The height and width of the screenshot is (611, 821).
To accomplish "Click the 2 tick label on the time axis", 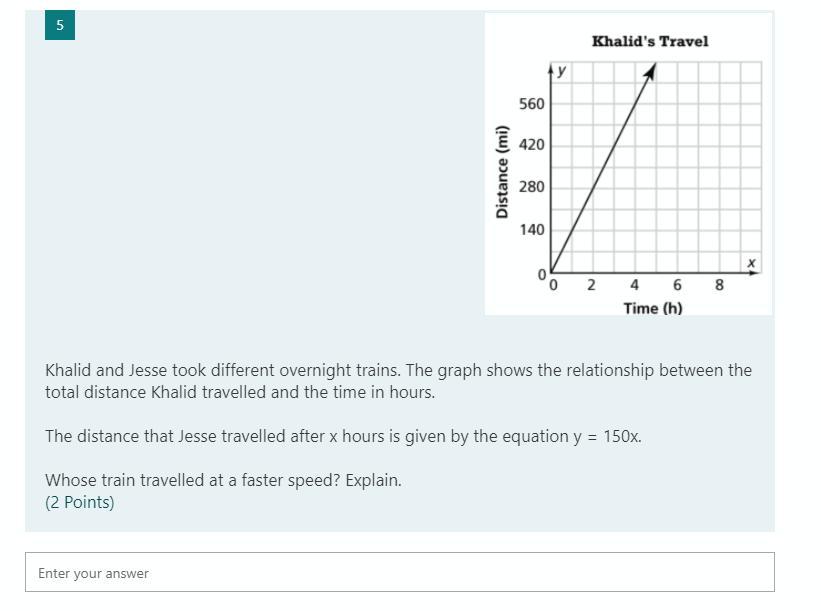I will tap(591, 285).
